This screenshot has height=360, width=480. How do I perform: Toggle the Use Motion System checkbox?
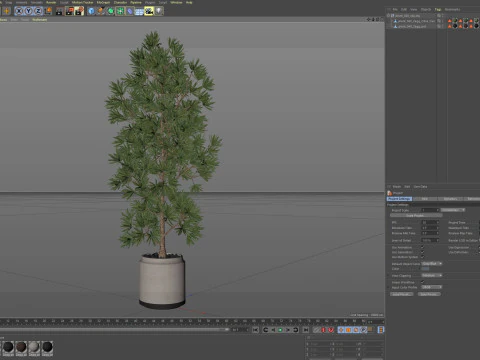[x=422, y=257]
